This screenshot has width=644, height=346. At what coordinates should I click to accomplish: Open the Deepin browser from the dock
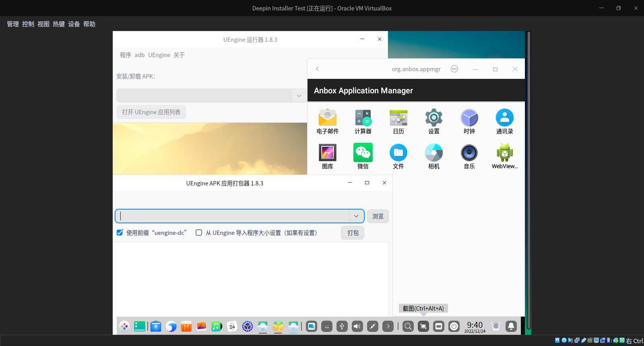(x=171, y=326)
